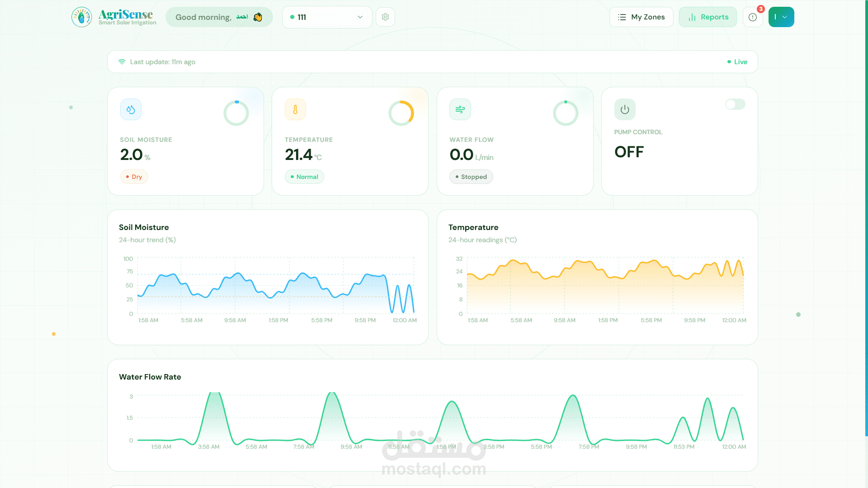Viewport: 868px width, 488px height.
Task: Click the water flow wind icon
Action: click(x=460, y=109)
